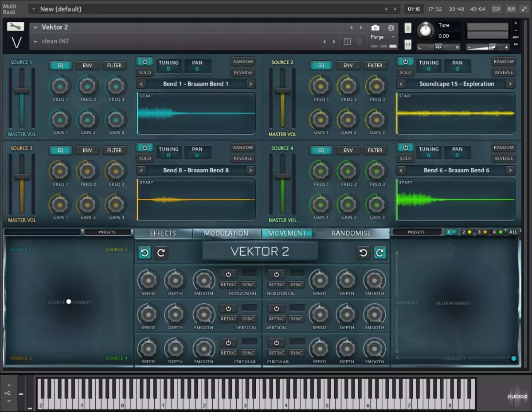Viewport: 532px width, 412px height.
Task: Click Source 1 RANDOM button
Action: [243, 62]
